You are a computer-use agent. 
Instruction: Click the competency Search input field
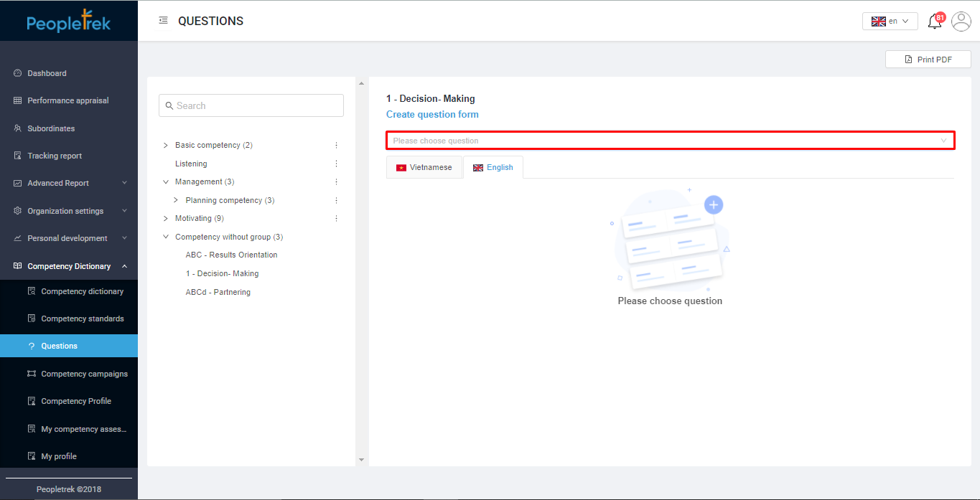251,105
